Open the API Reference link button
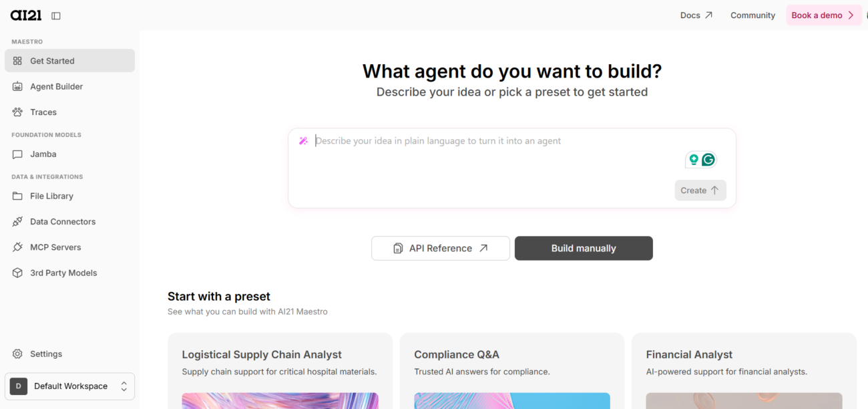Image resolution: width=868 pixels, height=409 pixels. (x=441, y=248)
